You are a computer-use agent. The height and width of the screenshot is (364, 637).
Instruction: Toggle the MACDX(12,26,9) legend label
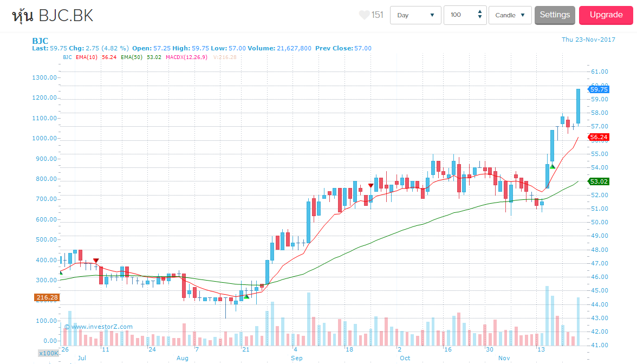[186, 57]
